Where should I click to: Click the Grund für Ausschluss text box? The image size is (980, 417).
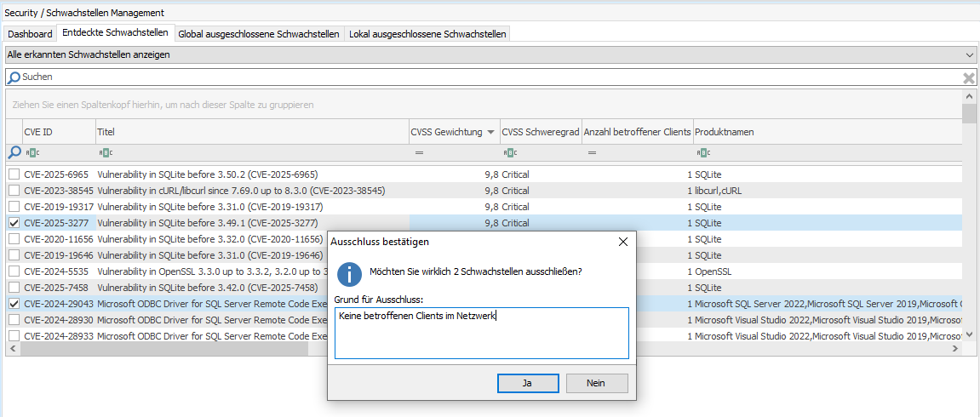(481, 333)
